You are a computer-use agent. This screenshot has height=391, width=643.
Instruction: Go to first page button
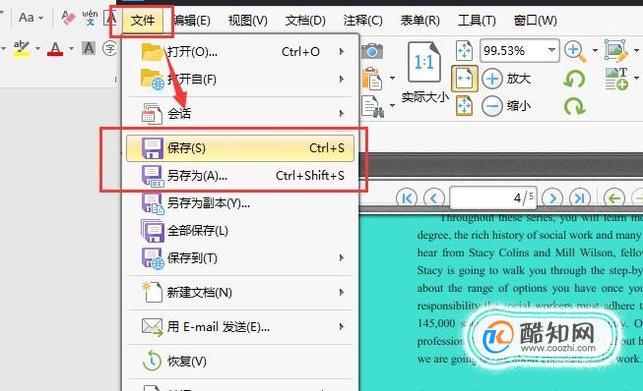click(x=407, y=199)
